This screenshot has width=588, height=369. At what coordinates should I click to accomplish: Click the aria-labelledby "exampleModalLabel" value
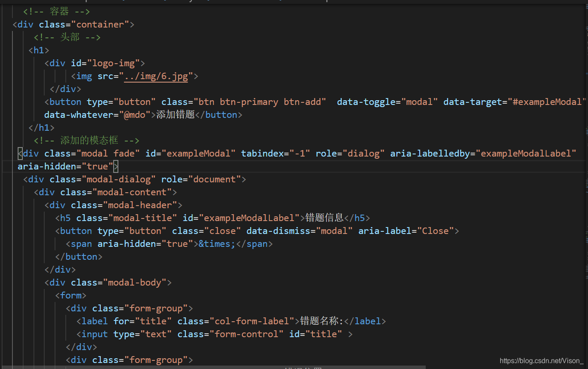(526, 154)
